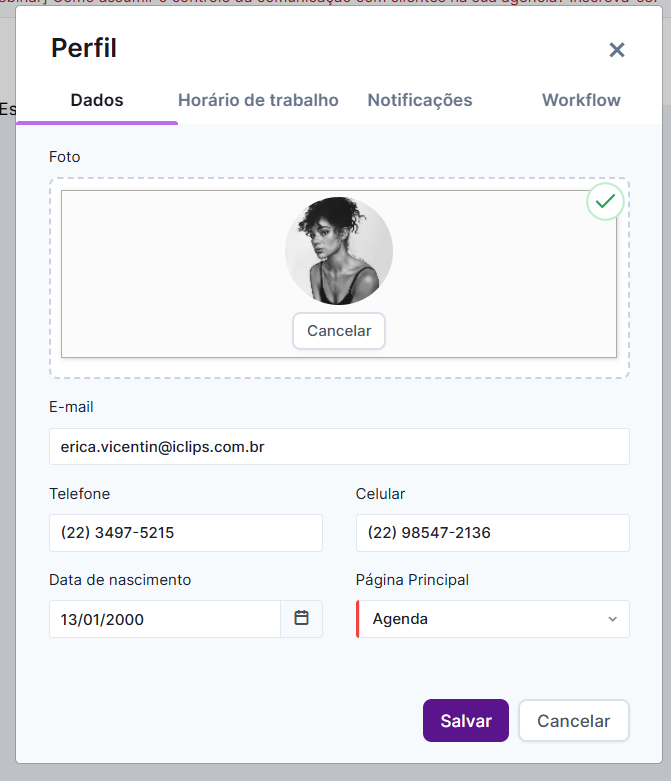This screenshot has width=671, height=781.
Task: Click the Celular number field
Action: pyautogui.click(x=492, y=533)
